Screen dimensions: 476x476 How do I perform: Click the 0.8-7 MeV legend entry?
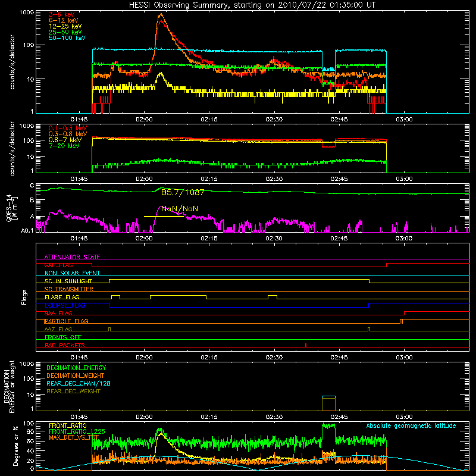coord(65,140)
